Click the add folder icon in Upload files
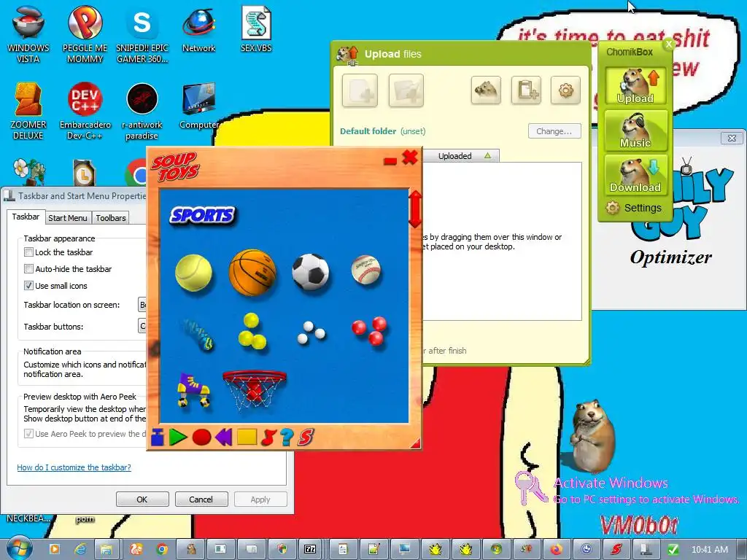This screenshot has width=747, height=560. click(406, 90)
